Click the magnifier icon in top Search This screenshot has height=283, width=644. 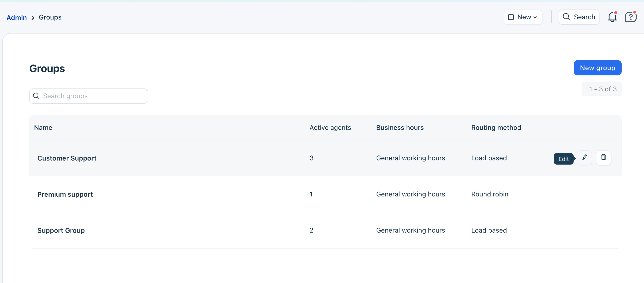pos(566,17)
